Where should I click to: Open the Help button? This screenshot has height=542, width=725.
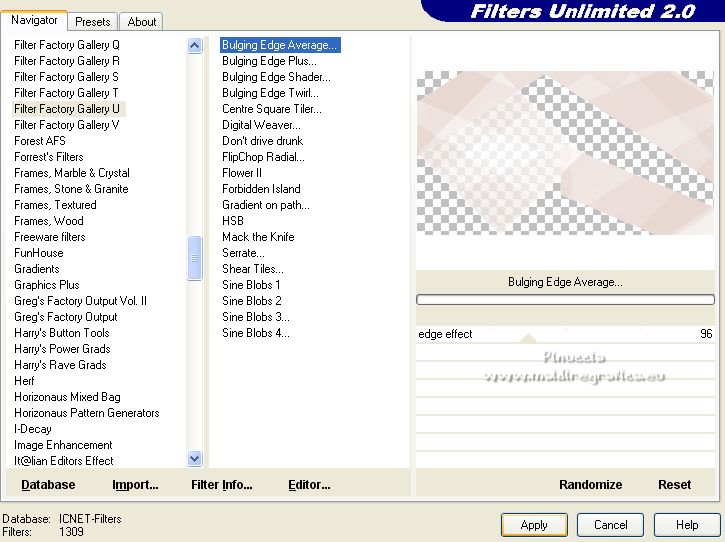click(x=687, y=525)
